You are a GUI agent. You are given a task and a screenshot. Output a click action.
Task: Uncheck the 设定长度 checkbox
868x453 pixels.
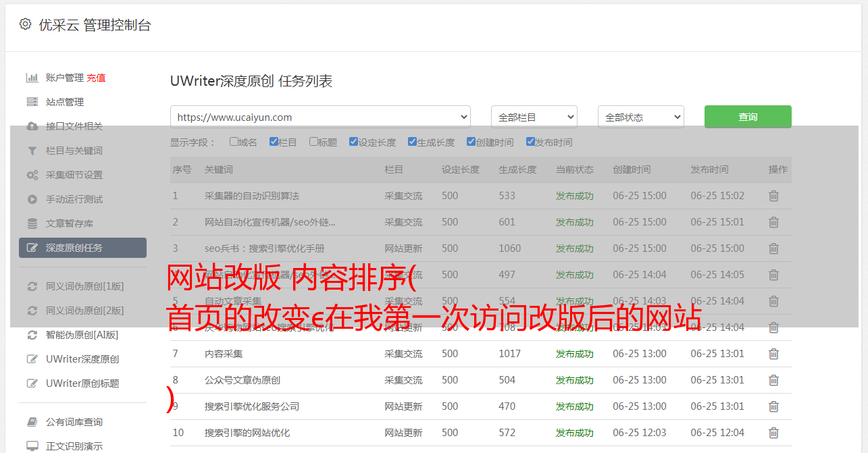click(x=353, y=142)
